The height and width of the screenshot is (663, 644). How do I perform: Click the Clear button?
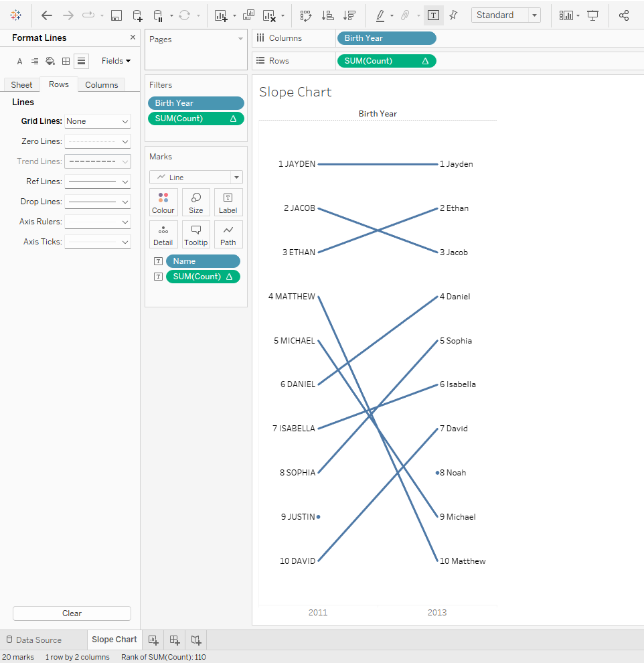72,613
